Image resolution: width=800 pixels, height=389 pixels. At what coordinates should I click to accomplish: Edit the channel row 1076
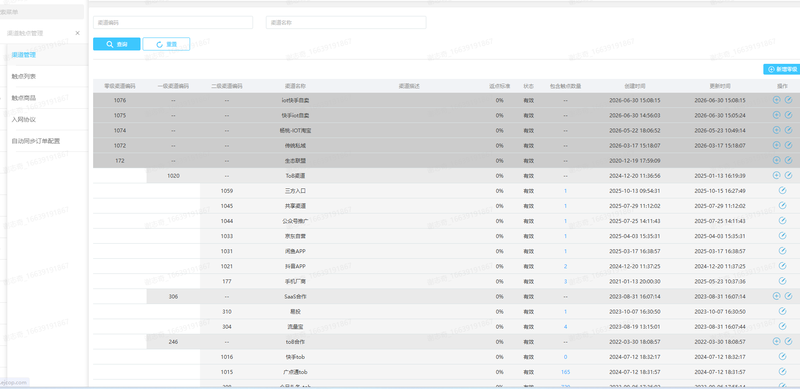(788, 100)
